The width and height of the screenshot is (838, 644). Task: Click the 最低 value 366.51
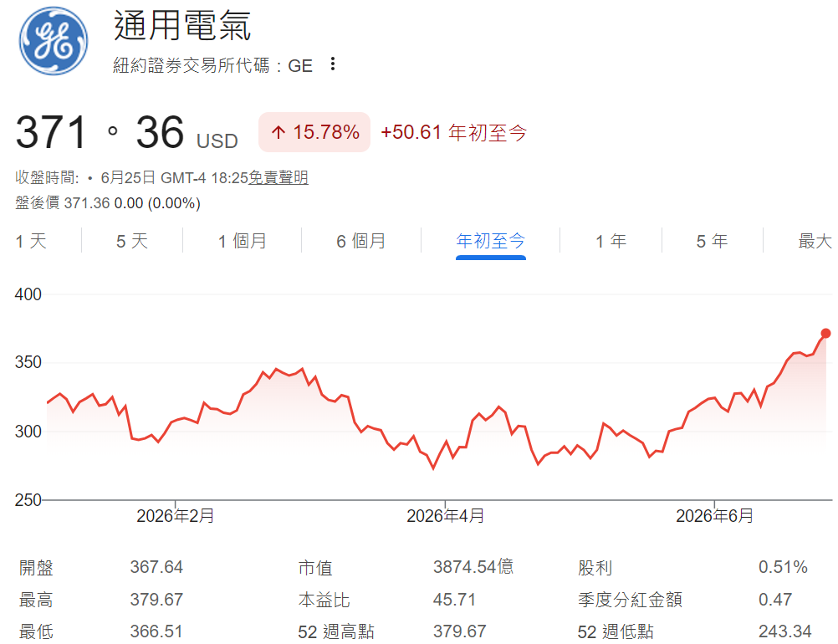(156, 631)
